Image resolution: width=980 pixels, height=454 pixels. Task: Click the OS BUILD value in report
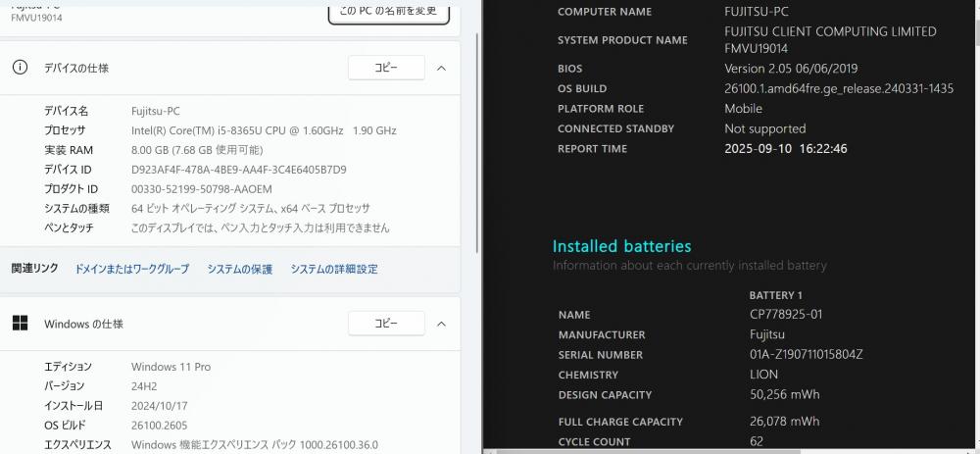coord(839,89)
